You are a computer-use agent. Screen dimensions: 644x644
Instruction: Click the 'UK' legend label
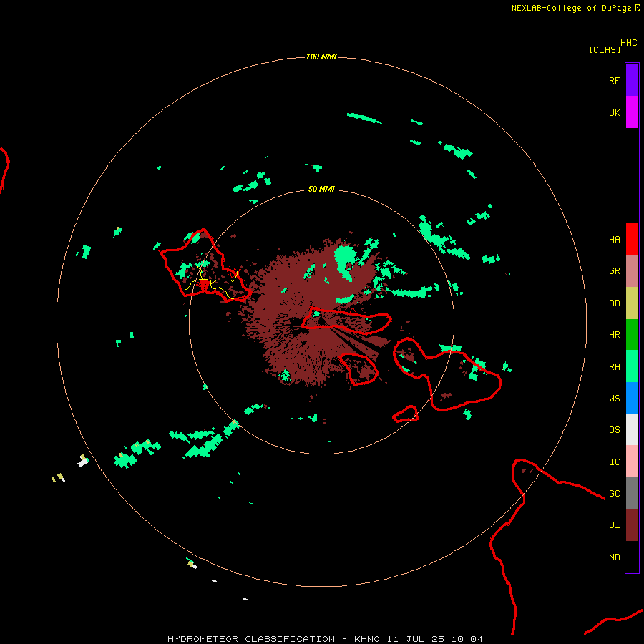coord(614,113)
